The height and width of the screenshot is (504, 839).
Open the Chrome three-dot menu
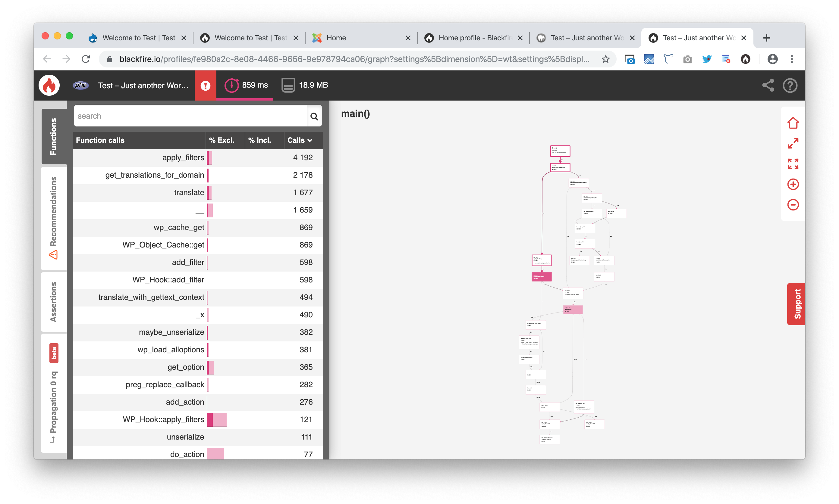pos(792,59)
